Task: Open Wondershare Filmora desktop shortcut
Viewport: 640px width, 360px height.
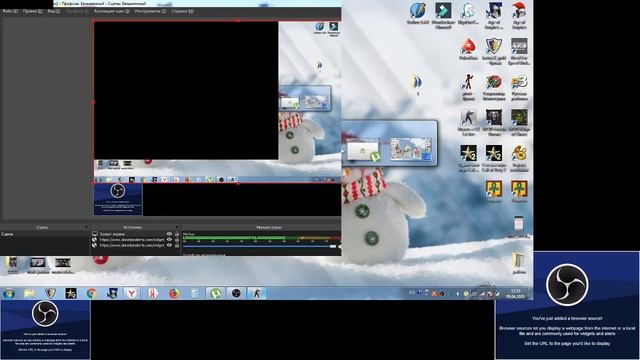Action: click(443, 16)
